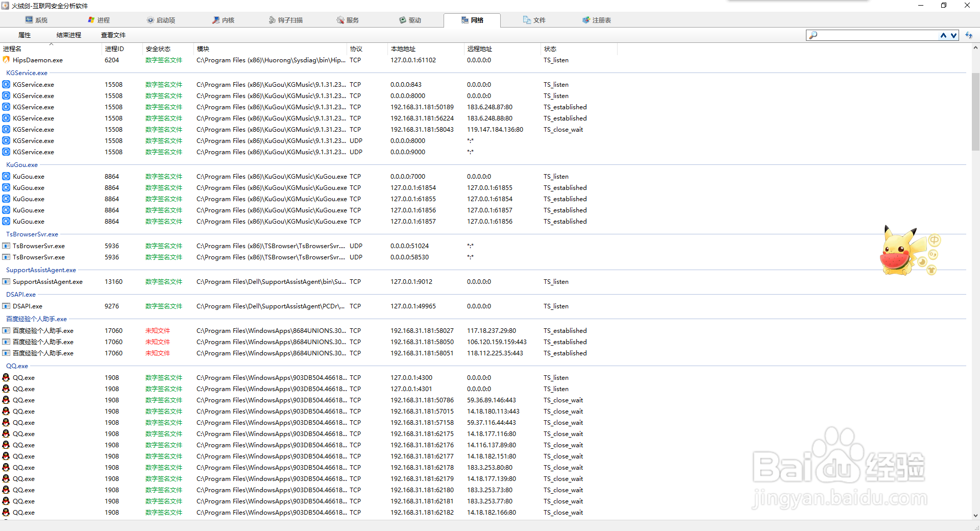Select the 6204 process ID cell
980x531 pixels.
[x=112, y=60]
